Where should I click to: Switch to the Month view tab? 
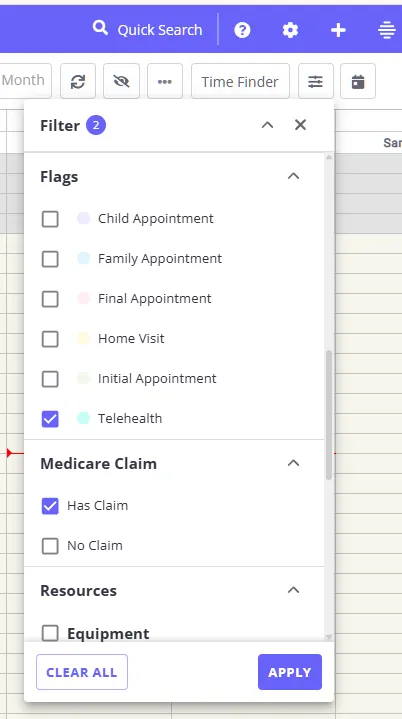pos(23,80)
